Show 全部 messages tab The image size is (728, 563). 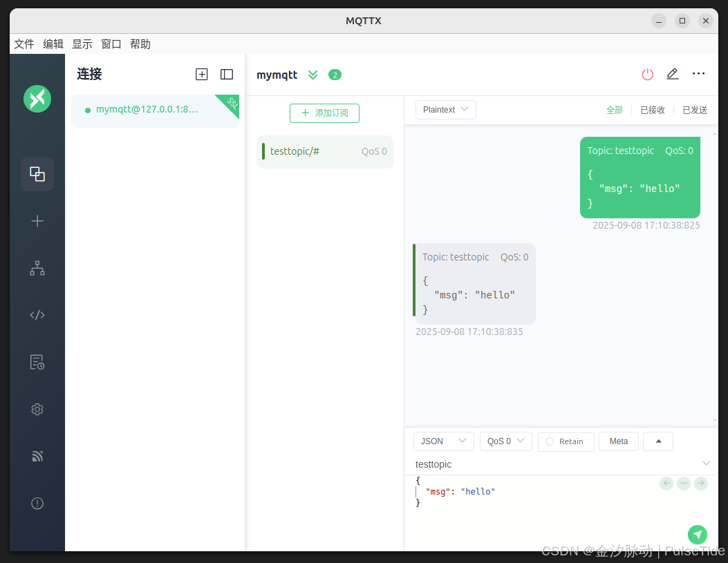point(614,110)
